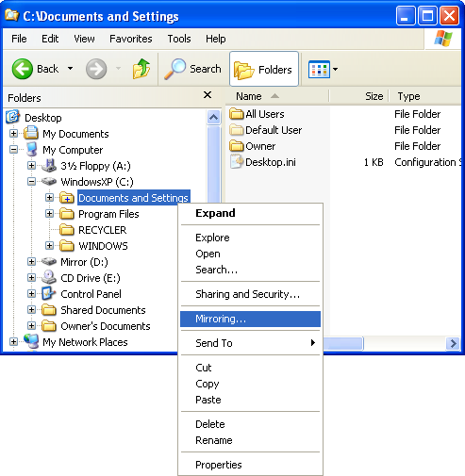This screenshot has width=465, height=476.
Task: Sort by the Name column header
Action: (277, 96)
